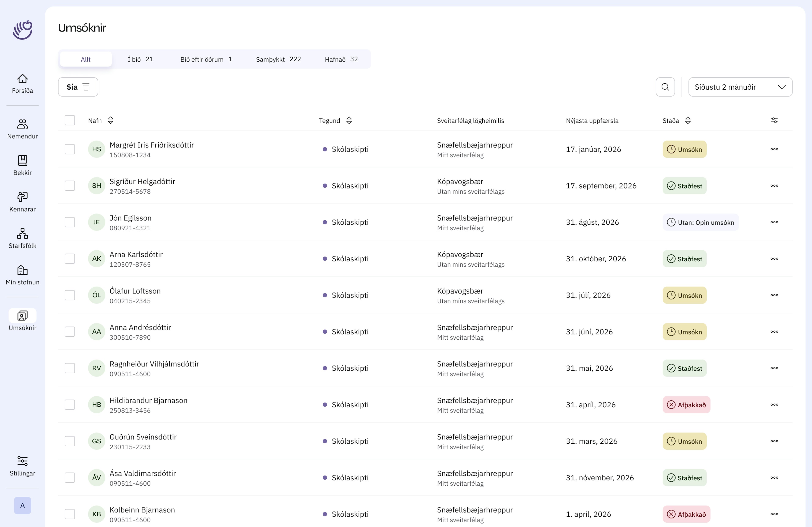Click the search magnifier icon
Image resolution: width=812 pixels, height=527 pixels.
665,87
